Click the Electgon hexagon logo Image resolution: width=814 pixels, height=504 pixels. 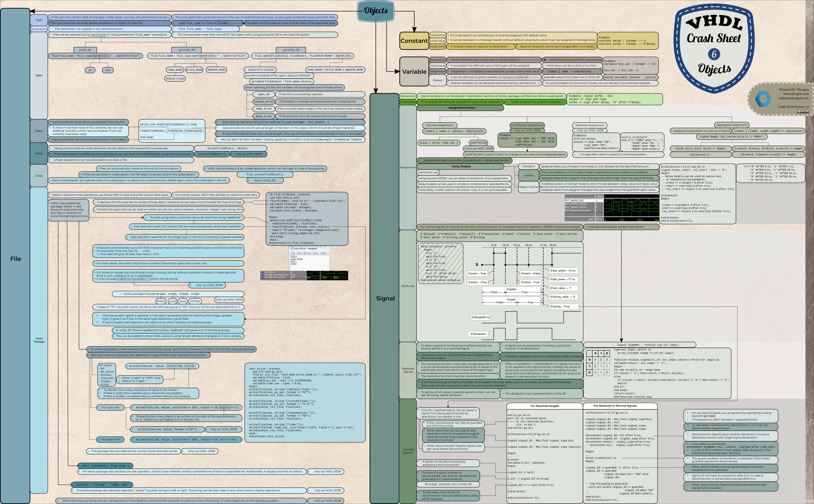pos(763,99)
